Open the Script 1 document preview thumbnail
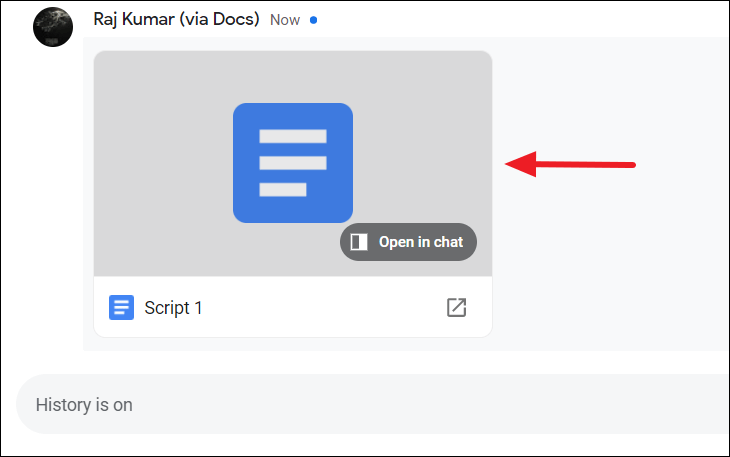This screenshot has height=457, width=730. pos(293,163)
